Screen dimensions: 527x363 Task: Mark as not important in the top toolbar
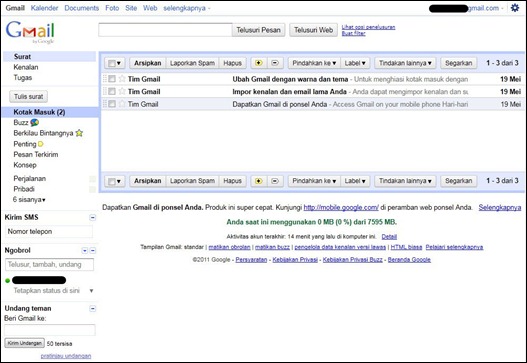pyautogui.click(x=275, y=63)
